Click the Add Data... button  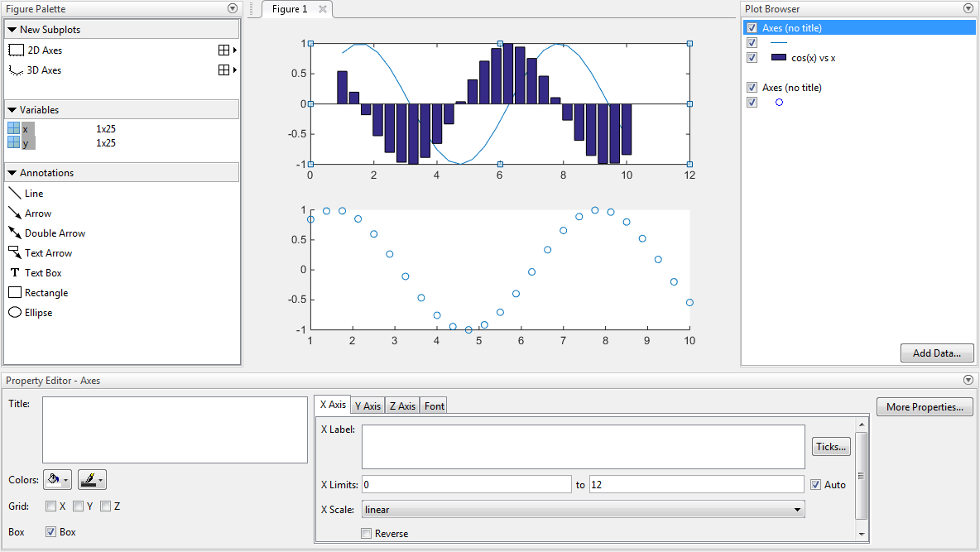[x=937, y=353]
